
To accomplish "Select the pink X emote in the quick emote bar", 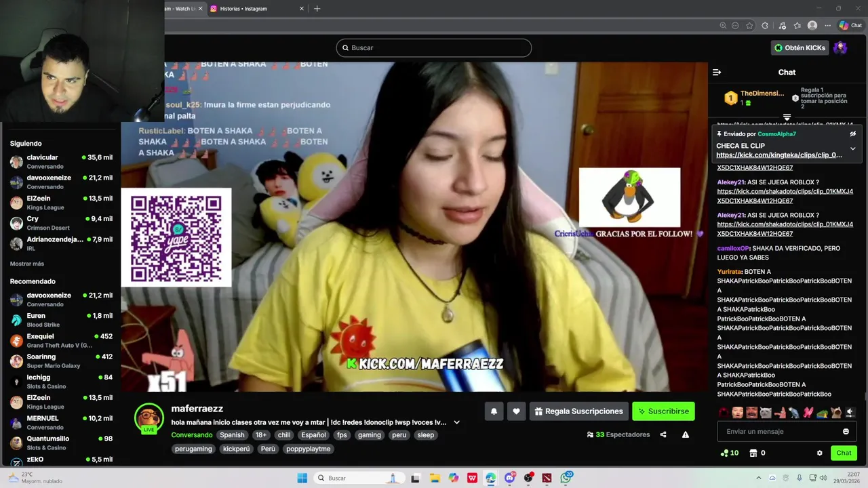I will (x=808, y=412).
